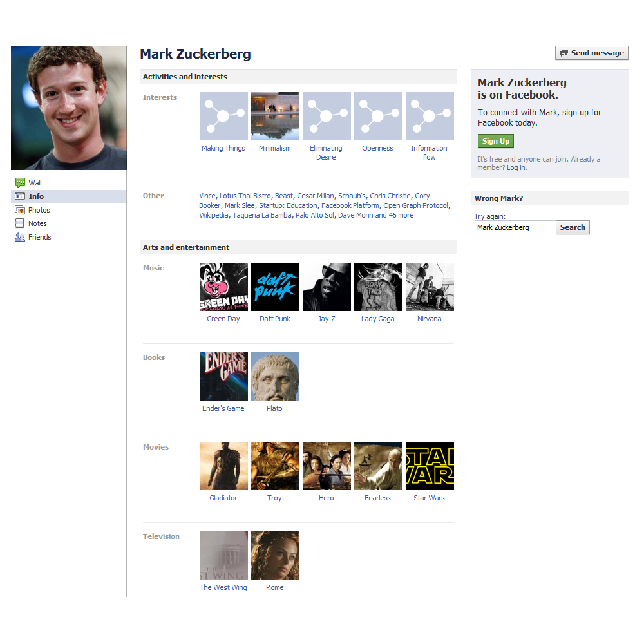
Task: Open the Daft Punk logo thumbnail
Action: [x=275, y=287]
